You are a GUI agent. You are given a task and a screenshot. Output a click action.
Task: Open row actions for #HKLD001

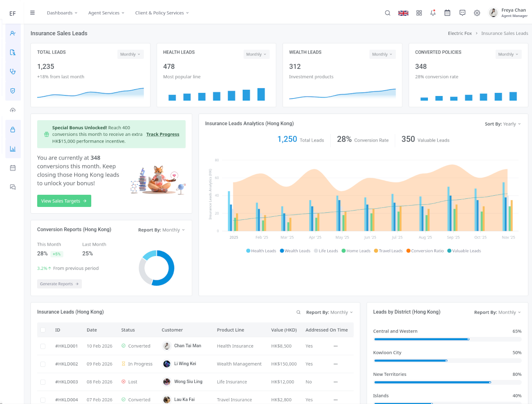coord(336,346)
